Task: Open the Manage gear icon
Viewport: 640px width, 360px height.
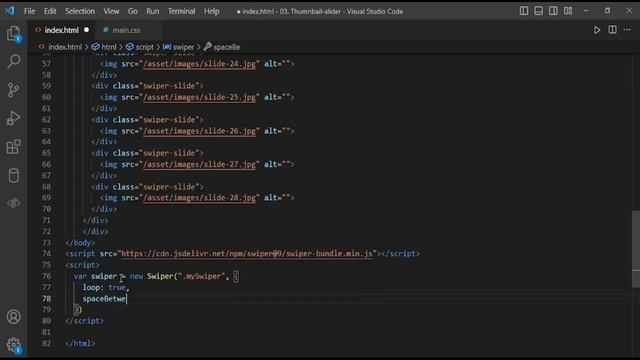Action: coord(13,345)
